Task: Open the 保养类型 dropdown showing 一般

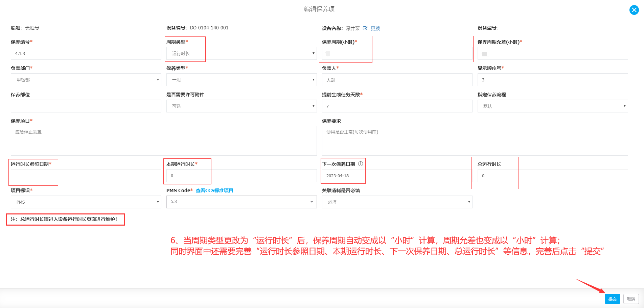Action: coord(241,80)
